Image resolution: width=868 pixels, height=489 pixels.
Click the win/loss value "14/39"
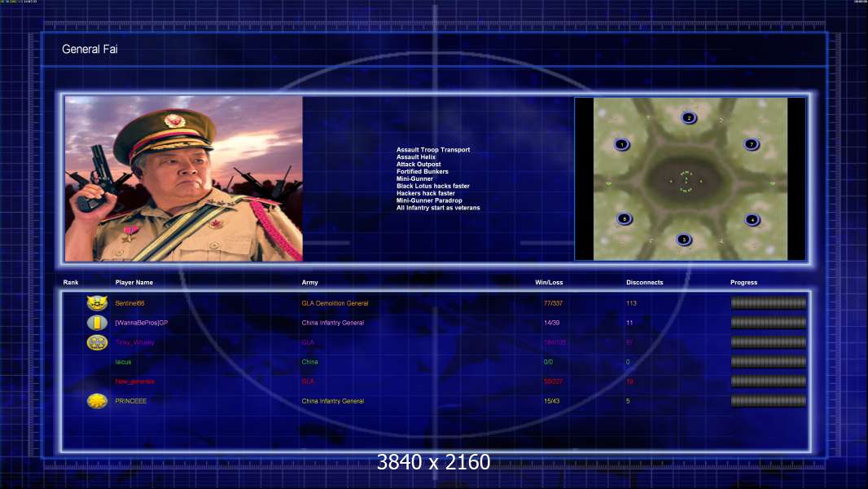551,323
